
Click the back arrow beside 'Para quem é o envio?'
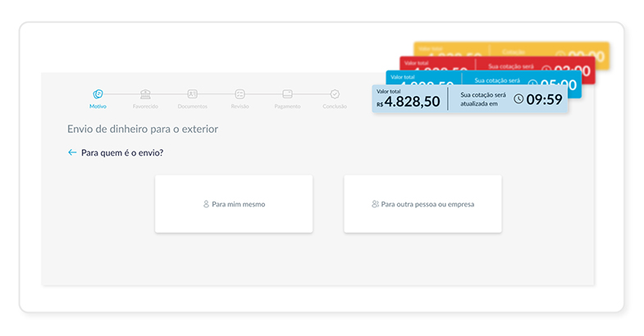pos(72,152)
